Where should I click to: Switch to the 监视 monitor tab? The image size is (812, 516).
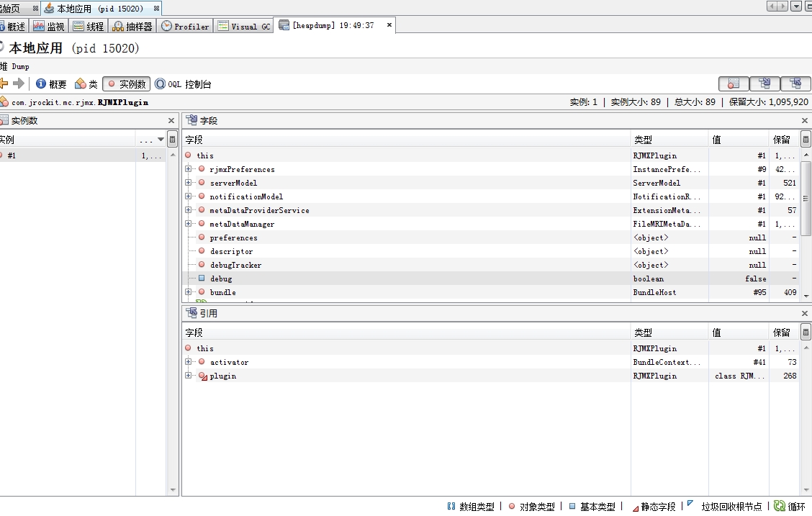tap(48, 27)
